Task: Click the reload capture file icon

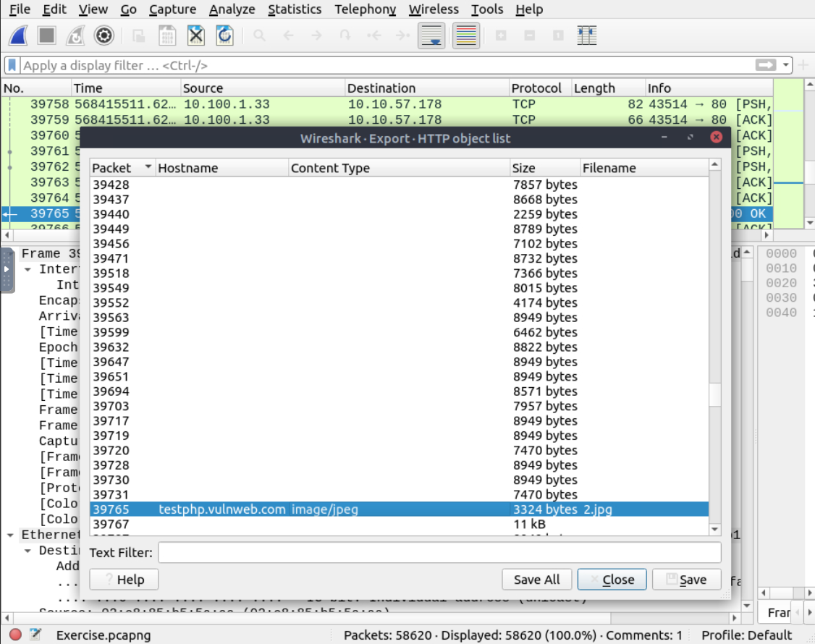Action: 224,35
